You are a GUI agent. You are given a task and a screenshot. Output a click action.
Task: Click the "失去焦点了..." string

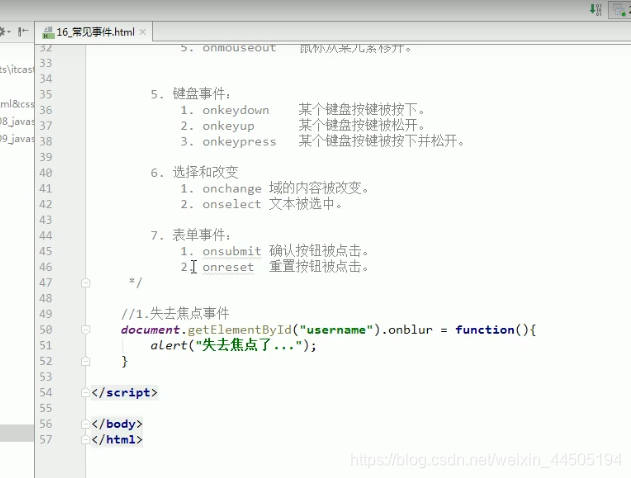249,345
